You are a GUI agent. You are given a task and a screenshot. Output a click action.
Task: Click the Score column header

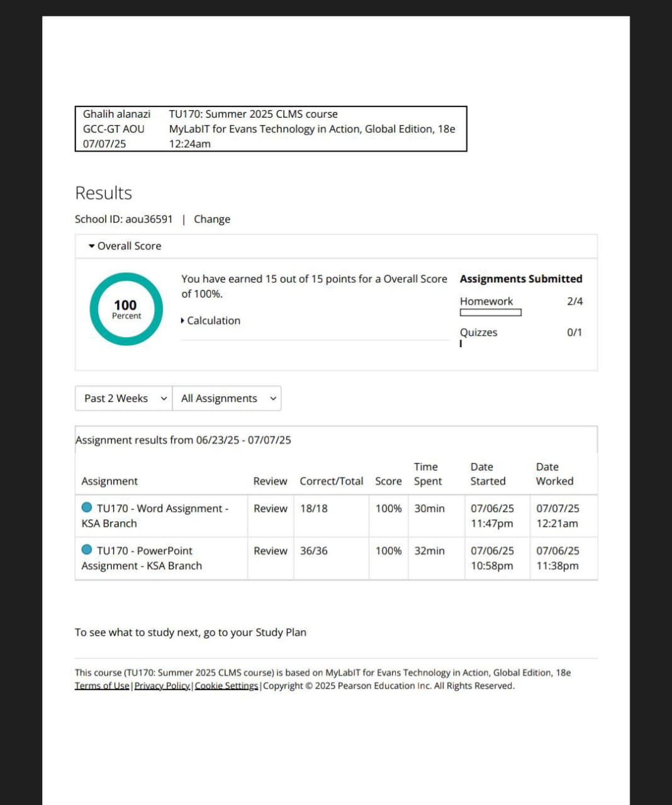point(388,481)
